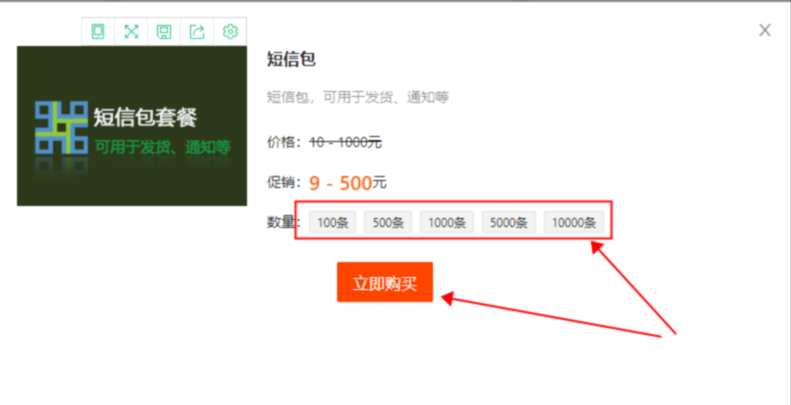Viewport: 791px width, 405px height.
Task: Click the 短信包套餐 product image
Action: [x=132, y=126]
